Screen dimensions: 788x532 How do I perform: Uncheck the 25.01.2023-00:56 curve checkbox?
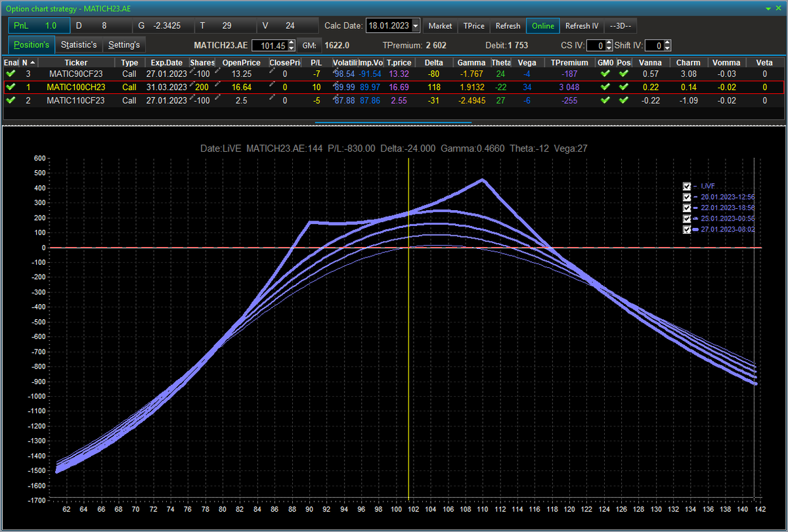[x=687, y=219]
